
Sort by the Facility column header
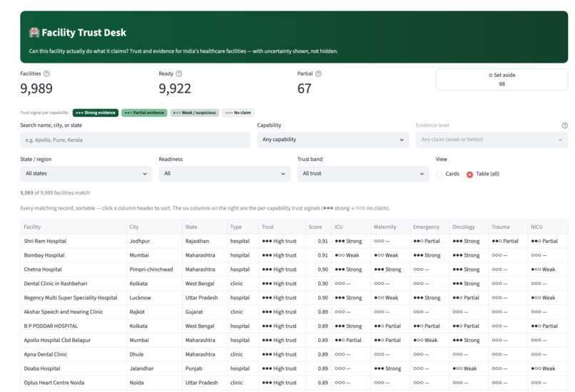(x=73, y=227)
